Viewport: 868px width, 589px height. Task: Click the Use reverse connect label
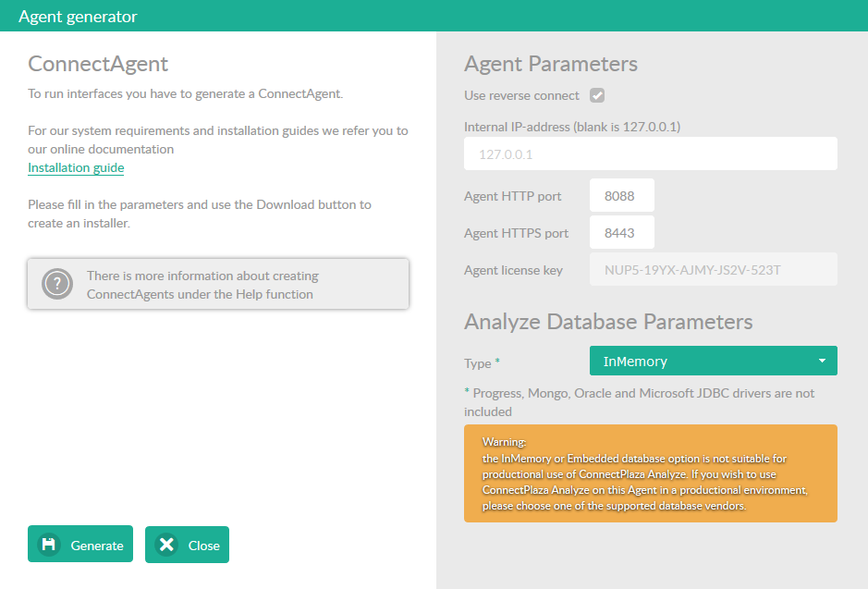pyautogui.click(x=521, y=95)
